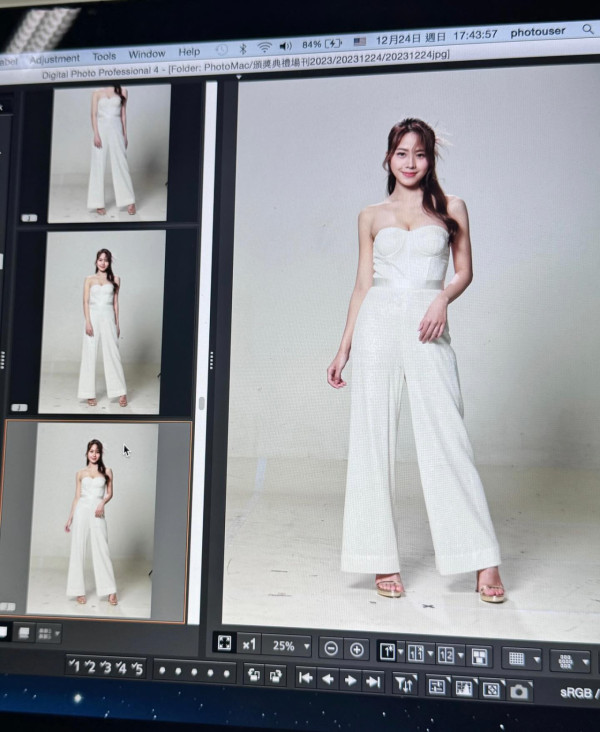The image size is (600, 732).
Task: Click the fit-to-window icon
Action: tap(225, 643)
